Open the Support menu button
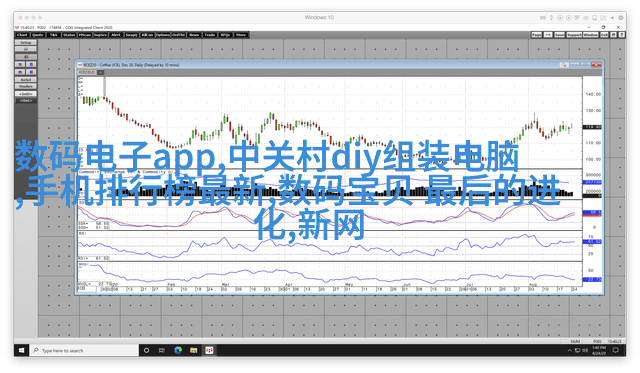 click(574, 35)
